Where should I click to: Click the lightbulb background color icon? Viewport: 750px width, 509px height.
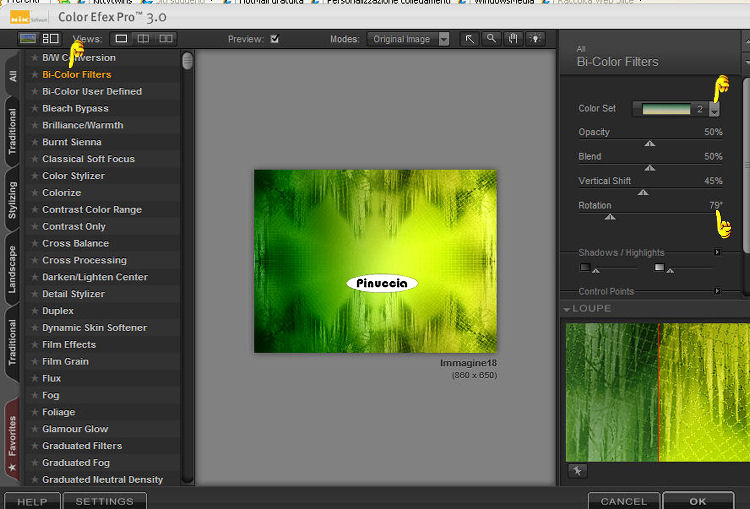point(537,39)
